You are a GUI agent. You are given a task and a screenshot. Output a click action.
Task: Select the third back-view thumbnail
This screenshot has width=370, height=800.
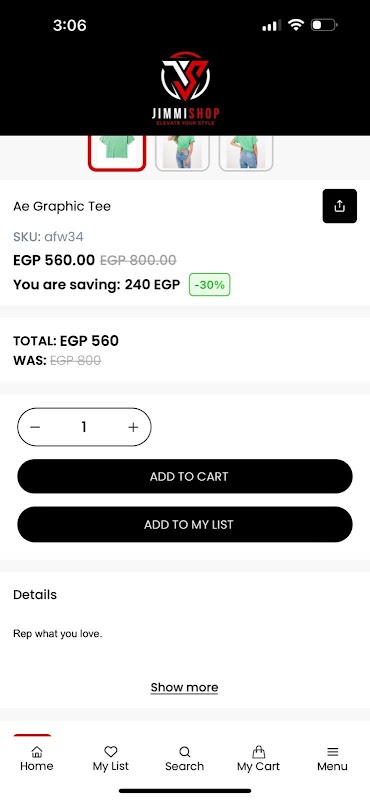point(246,153)
